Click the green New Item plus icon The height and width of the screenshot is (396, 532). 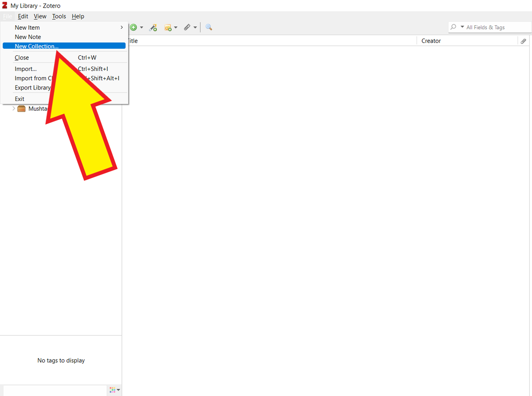[133, 27]
